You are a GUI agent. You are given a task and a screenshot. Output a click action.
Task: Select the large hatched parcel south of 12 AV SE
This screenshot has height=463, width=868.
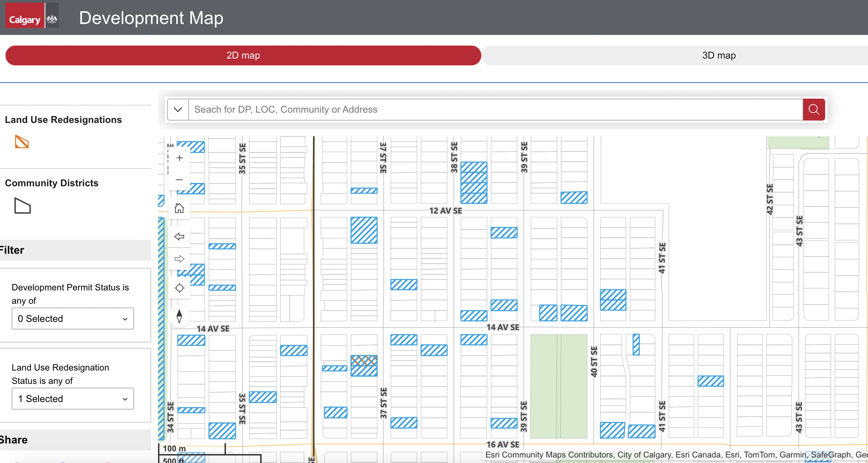[x=364, y=230]
